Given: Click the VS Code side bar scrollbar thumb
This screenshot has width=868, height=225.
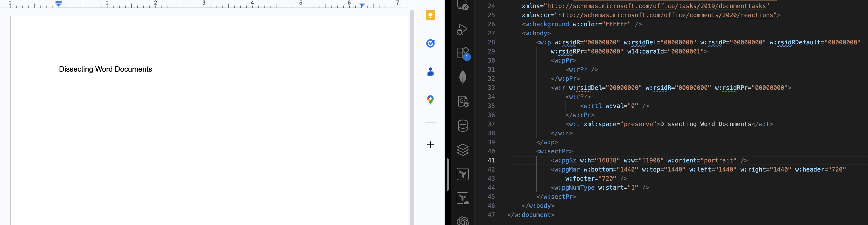Looking at the screenshot, I should point(447,175).
